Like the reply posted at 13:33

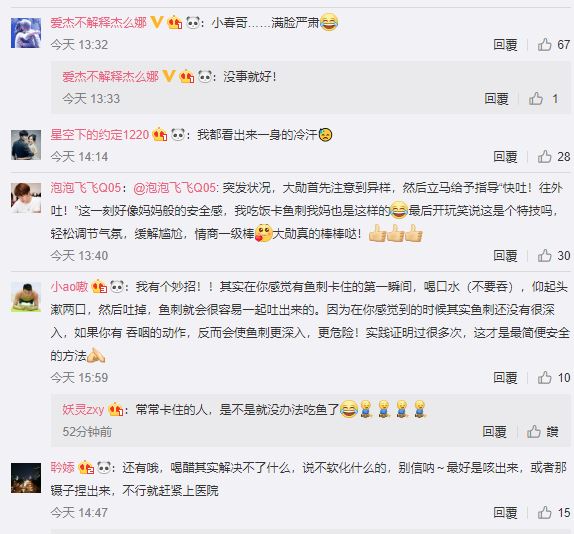click(544, 98)
